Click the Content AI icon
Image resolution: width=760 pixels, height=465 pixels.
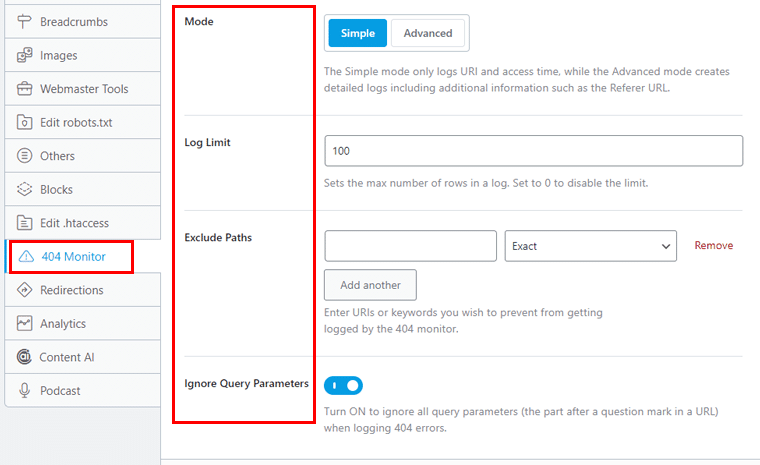pyautogui.click(x=25, y=357)
